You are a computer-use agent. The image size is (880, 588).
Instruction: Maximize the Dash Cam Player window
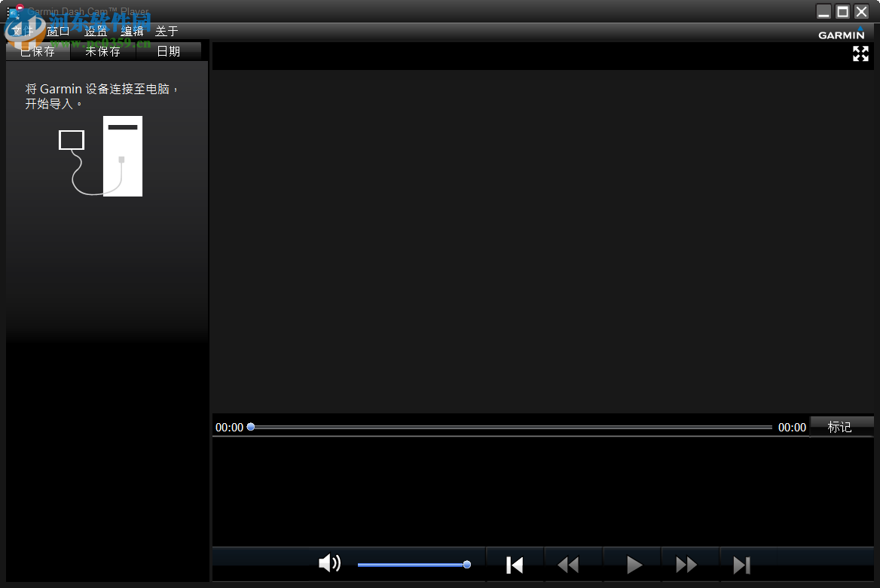point(842,11)
